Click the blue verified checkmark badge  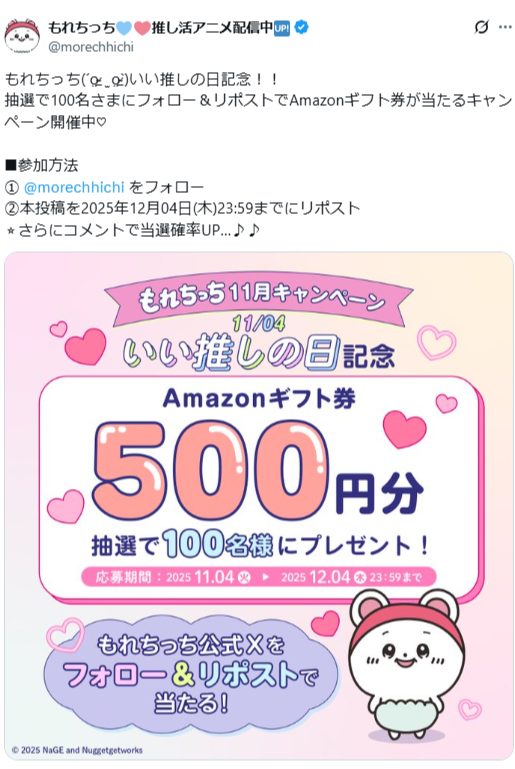click(x=300, y=28)
